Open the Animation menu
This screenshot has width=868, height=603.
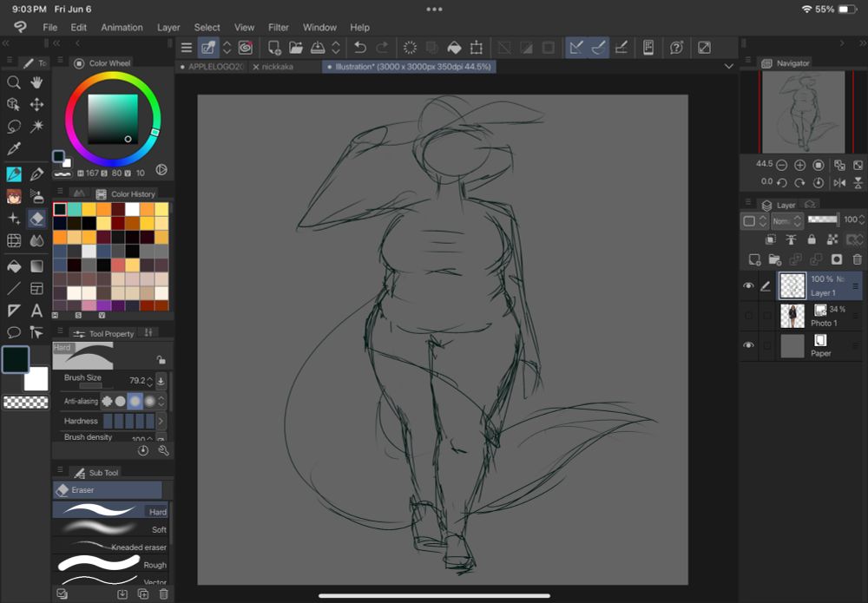click(x=122, y=28)
